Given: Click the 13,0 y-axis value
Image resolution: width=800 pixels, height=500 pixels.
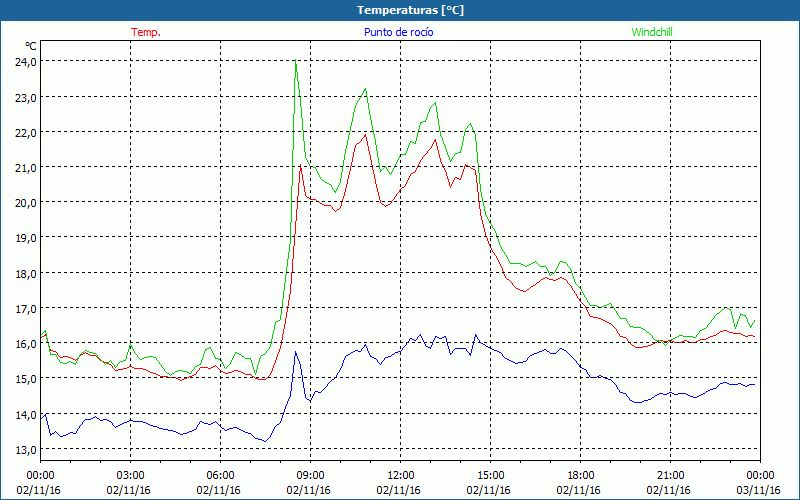Looking at the screenshot, I should click(25, 450).
